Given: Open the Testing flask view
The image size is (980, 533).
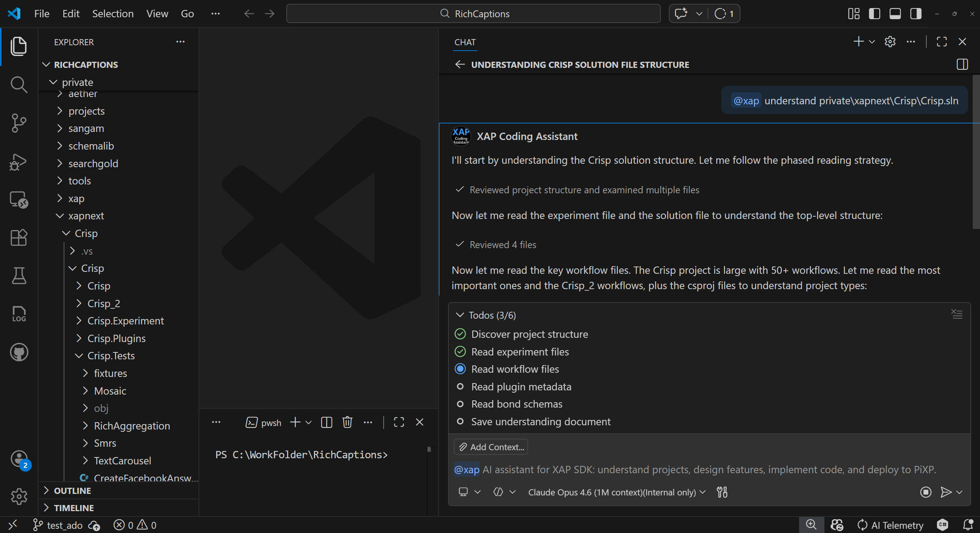Looking at the screenshot, I should [x=18, y=276].
